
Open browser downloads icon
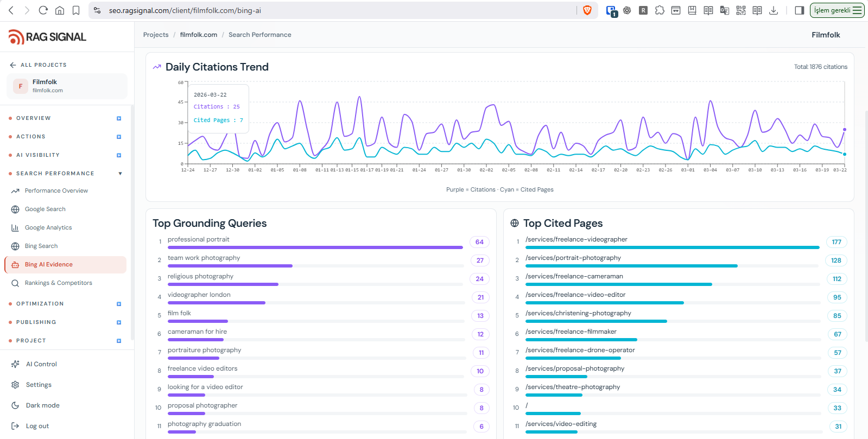(x=774, y=10)
